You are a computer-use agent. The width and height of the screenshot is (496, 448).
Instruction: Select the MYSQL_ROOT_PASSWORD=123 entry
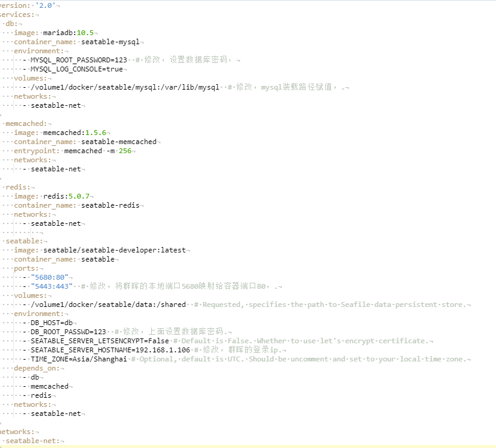click(x=79, y=60)
